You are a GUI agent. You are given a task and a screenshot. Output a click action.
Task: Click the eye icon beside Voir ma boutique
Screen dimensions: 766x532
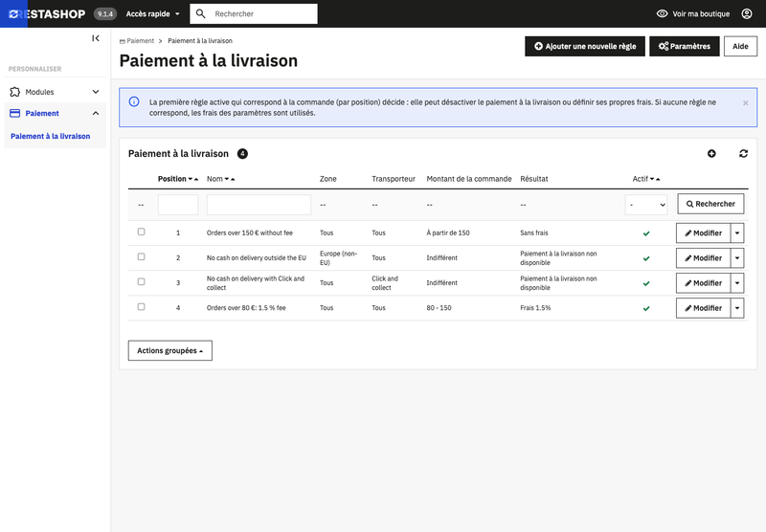pyautogui.click(x=662, y=13)
